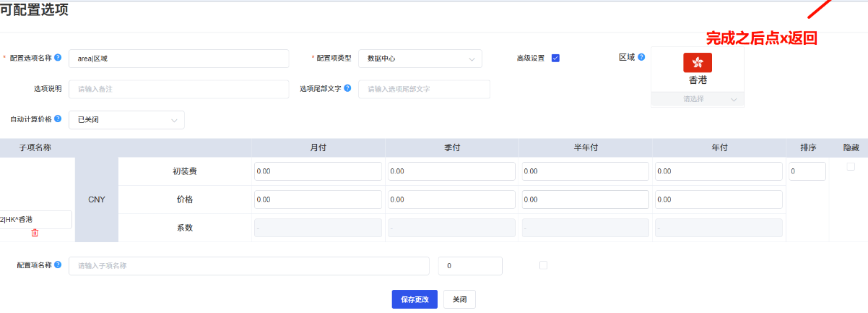Click help icon next to 配置项名称
This screenshot has width=868, height=313.
[58, 265]
